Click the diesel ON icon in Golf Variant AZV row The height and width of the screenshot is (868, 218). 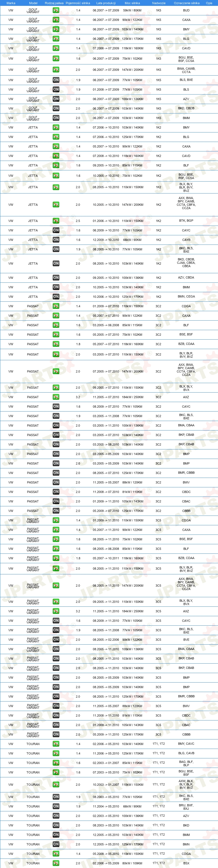click(56, 99)
